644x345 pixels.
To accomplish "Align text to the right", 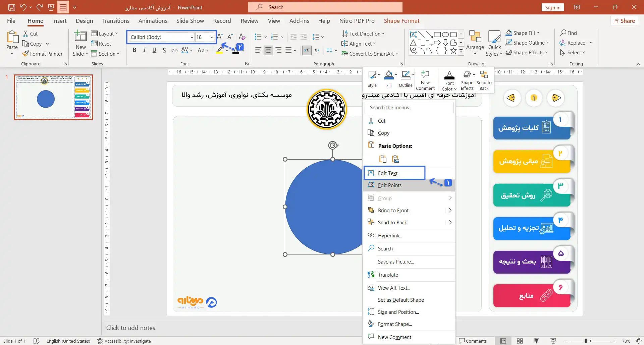I will (x=278, y=50).
